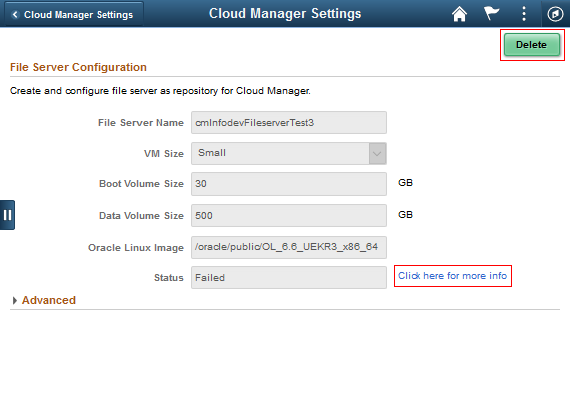This screenshot has height=404, width=570.
Task: Click the Status field showing Failed
Action: 289,277
